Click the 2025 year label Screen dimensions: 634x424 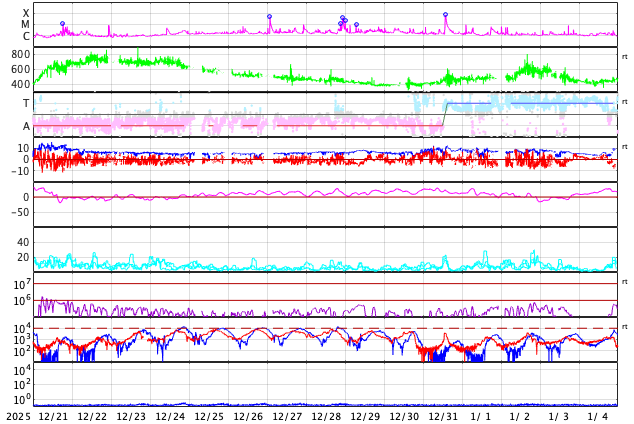coord(19,416)
